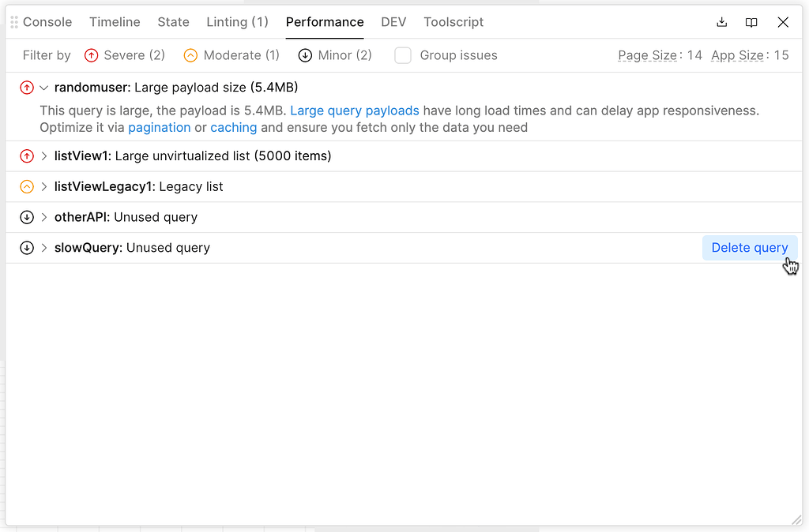809x532 pixels.
Task: Click the download report icon
Action: point(721,22)
